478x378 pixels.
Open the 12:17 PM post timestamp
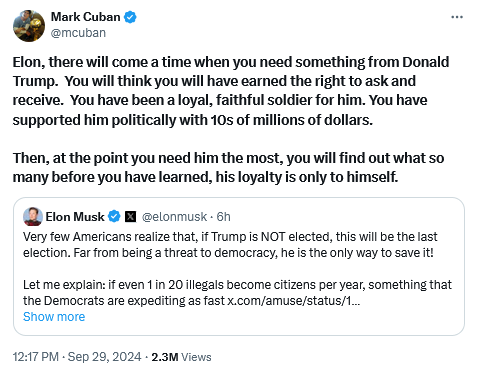36,357
